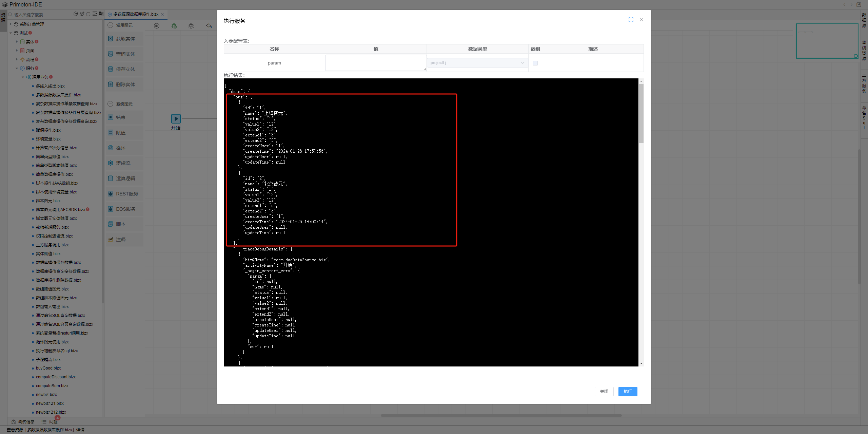This screenshot has width=868, height=434.
Task: Collapse the 常用图元 section toggle
Action: pos(110,25)
